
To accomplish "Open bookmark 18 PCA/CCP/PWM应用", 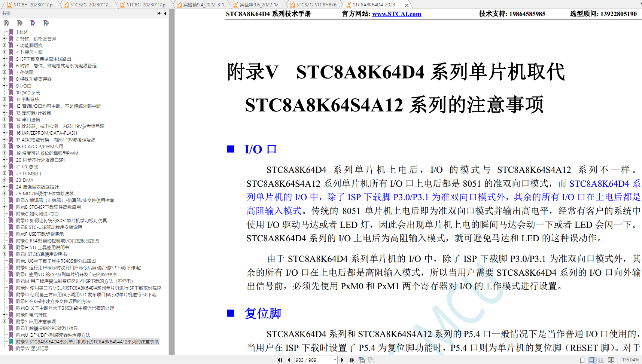I will (40, 146).
